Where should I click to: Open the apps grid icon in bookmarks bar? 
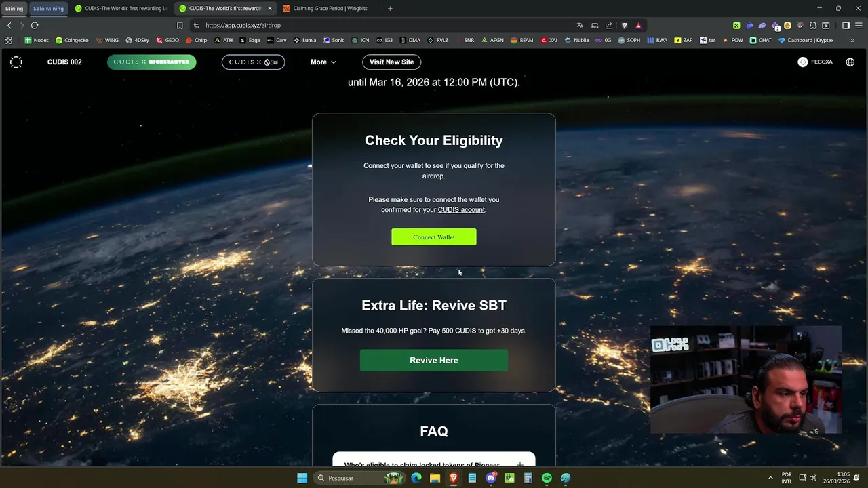click(9, 40)
